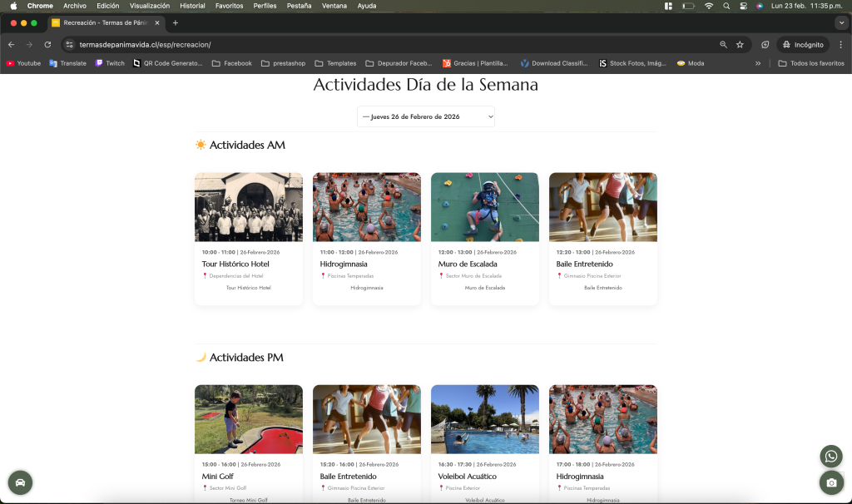Open the Historial menu in menu bar
852x504 pixels.
point(192,6)
